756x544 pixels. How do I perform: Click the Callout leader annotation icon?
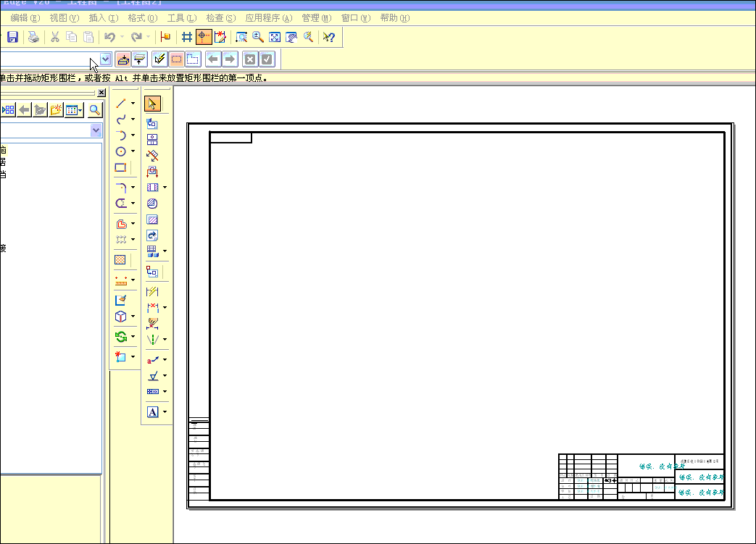tap(152, 360)
